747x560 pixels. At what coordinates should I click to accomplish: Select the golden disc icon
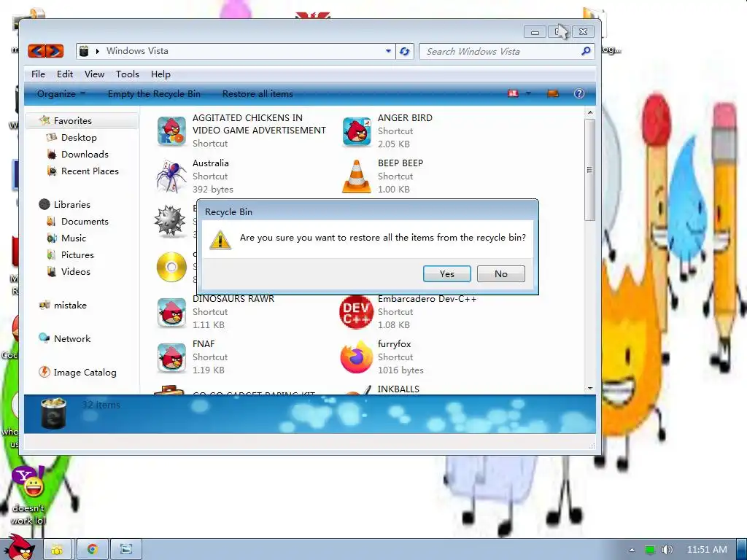(x=171, y=267)
